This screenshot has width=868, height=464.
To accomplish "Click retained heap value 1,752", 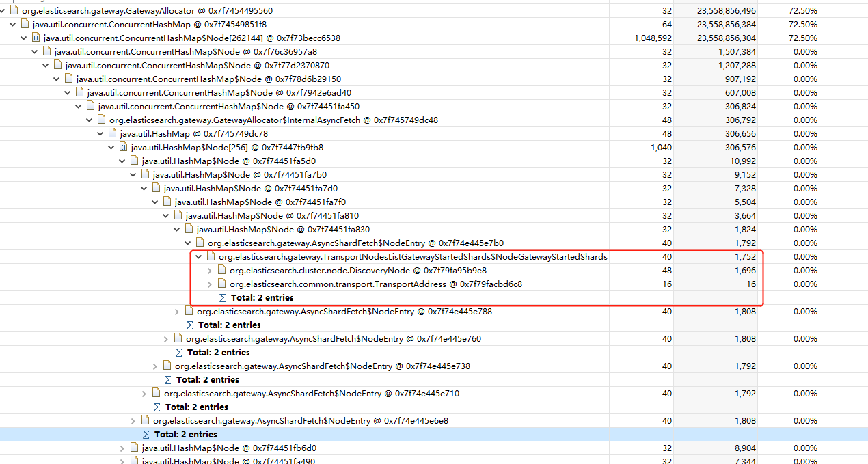I will (746, 257).
